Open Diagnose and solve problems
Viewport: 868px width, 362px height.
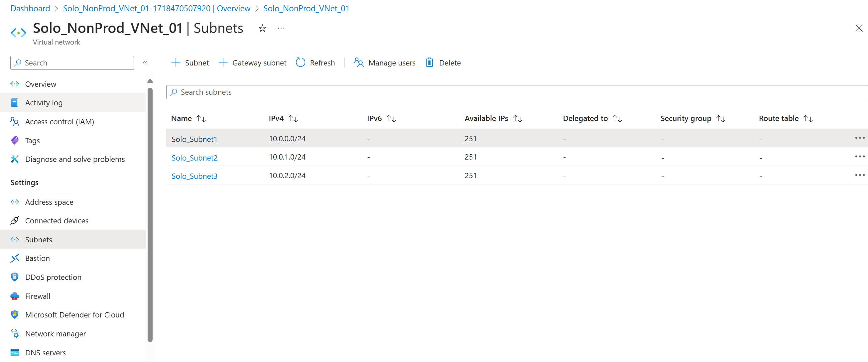point(73,159)
